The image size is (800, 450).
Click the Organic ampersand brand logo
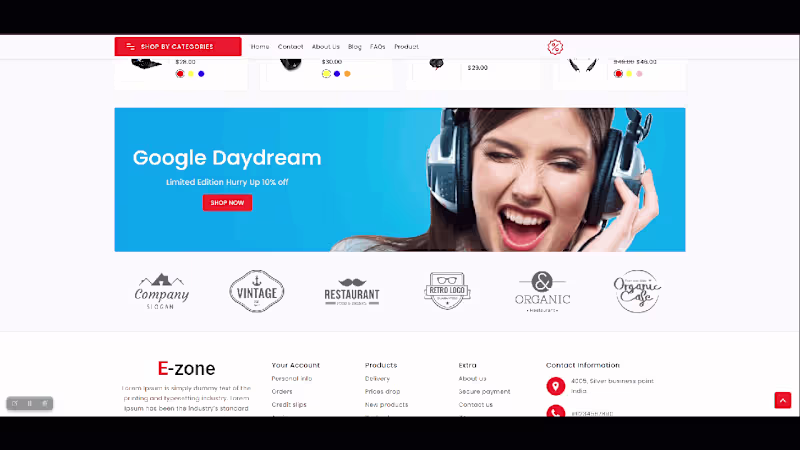[x=542, y=292]
